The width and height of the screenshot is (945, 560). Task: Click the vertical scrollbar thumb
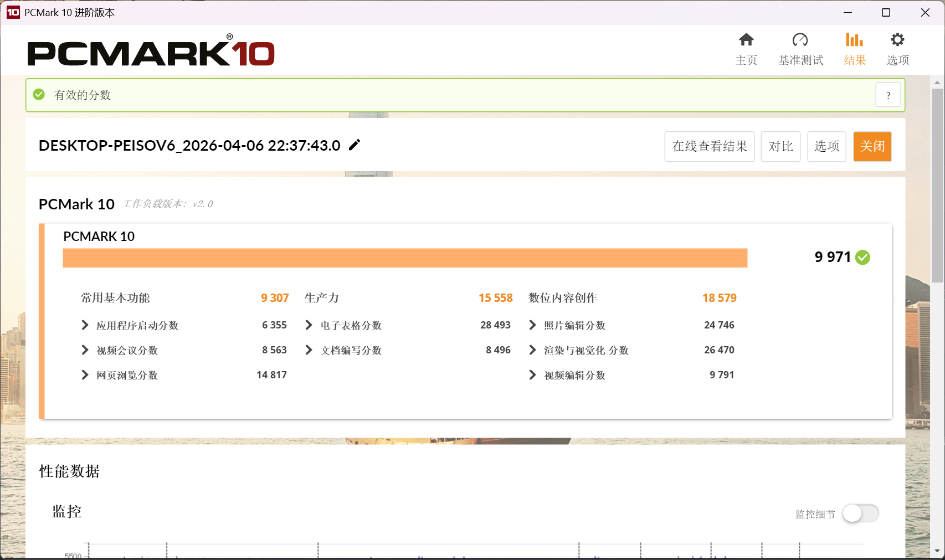coord(937,186)
